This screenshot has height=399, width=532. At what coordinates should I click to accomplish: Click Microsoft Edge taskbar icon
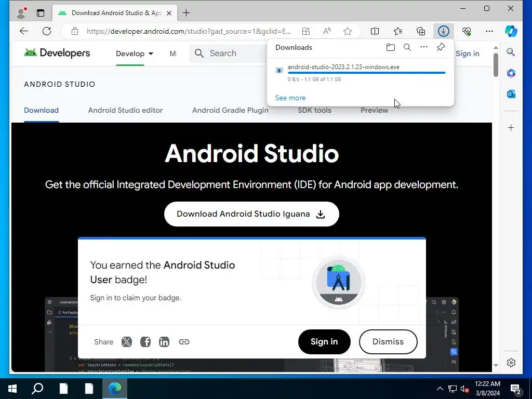[115, 389]
